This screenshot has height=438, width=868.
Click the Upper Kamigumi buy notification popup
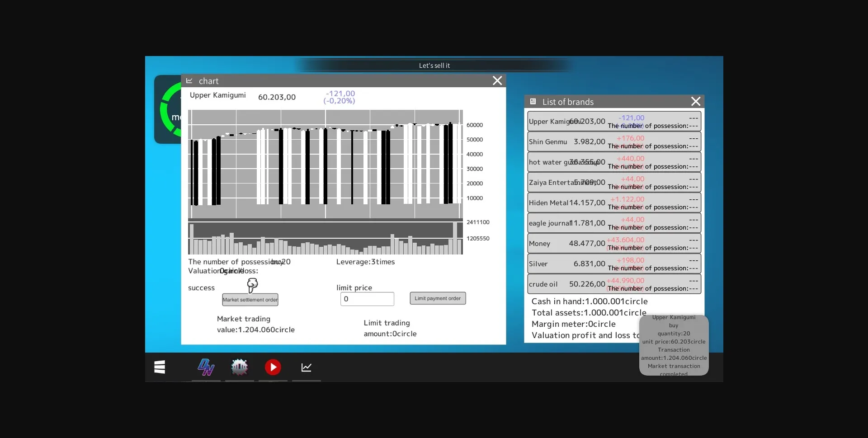pyautogui.click(x=674, y=345)
